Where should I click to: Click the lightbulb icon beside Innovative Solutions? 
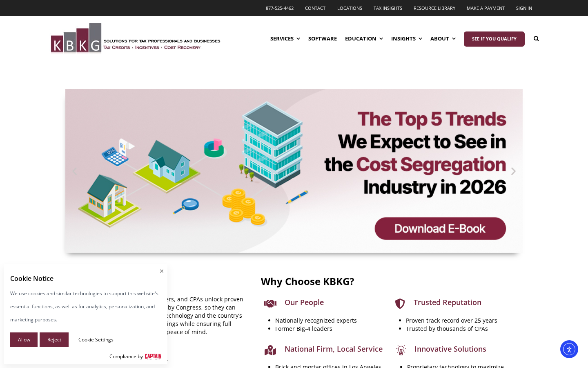401,350
